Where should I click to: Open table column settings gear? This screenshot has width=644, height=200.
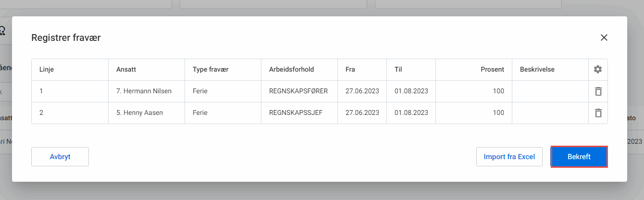[x=598, y=69]
